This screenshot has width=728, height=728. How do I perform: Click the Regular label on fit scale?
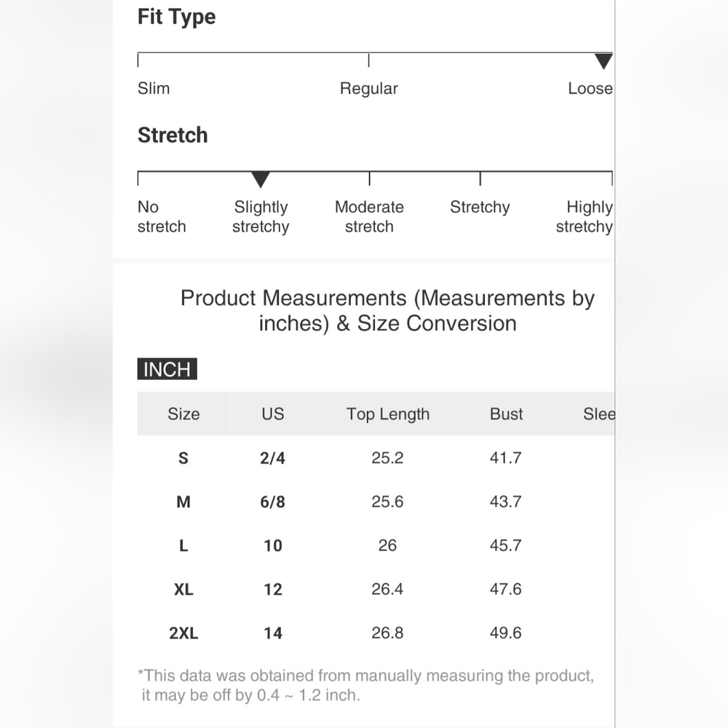[x=368, y=88]
